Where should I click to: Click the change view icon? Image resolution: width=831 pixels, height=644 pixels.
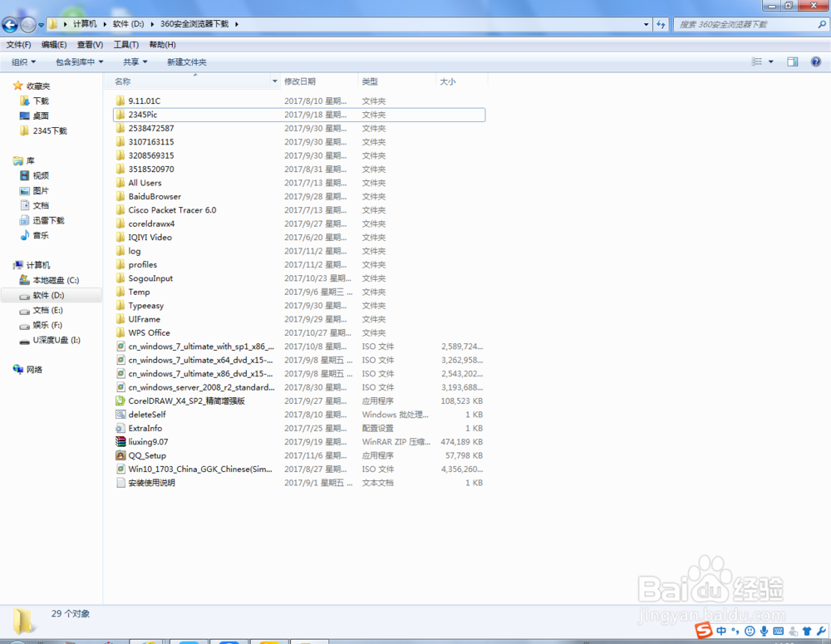757,62
